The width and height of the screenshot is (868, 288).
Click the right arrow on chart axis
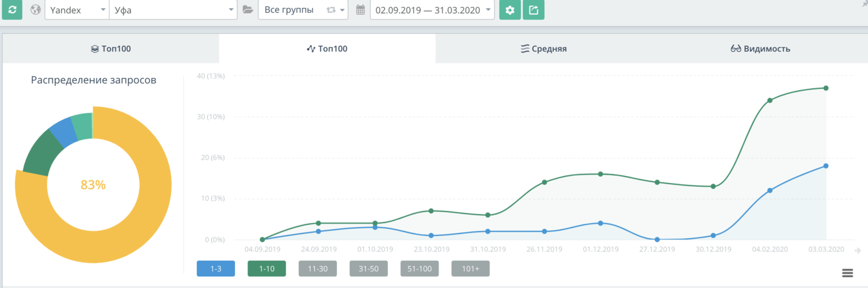pyautogui.click(x=858, y=250)
